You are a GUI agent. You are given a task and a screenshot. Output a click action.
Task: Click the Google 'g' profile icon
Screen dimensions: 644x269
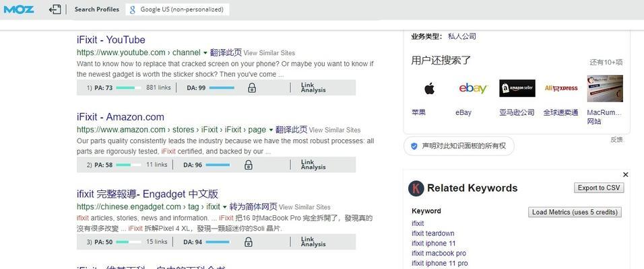click(x=132, y=9)
